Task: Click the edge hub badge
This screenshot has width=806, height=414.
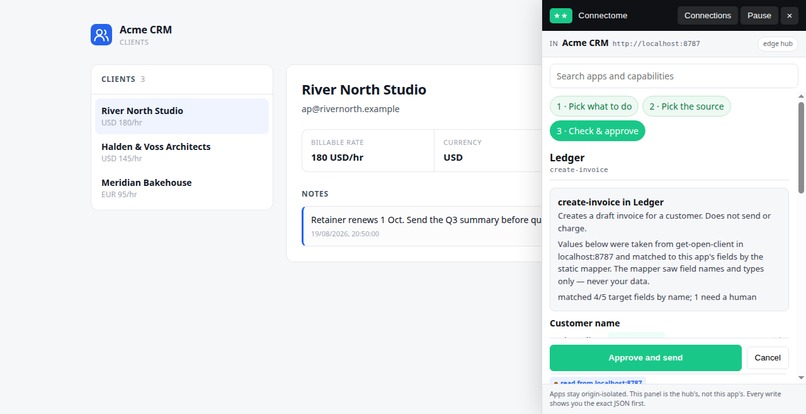Action: click(x=777, y=44)
